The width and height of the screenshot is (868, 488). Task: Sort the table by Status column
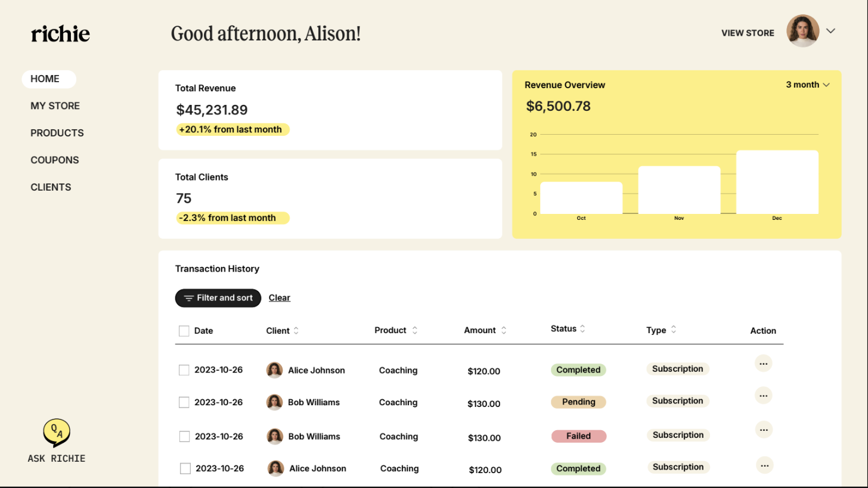pyautogui.click(x=582, y=328)
